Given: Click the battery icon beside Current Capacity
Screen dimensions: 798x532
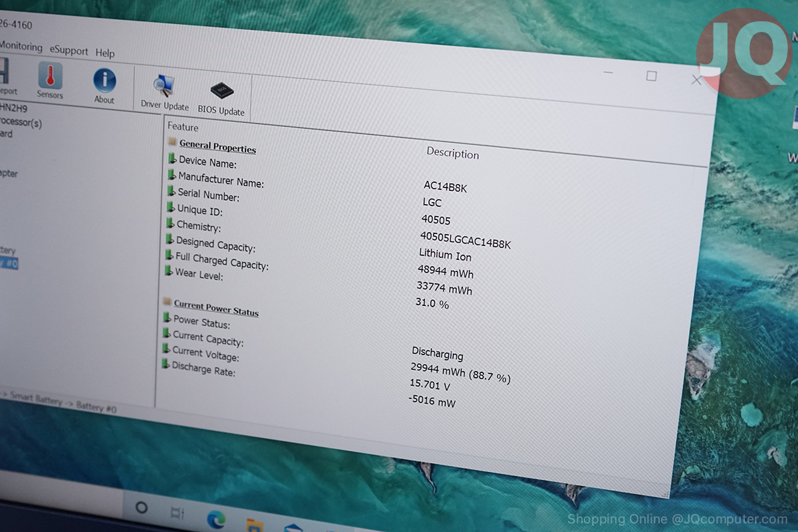Looking at the screenshot, I should [166, 333].
